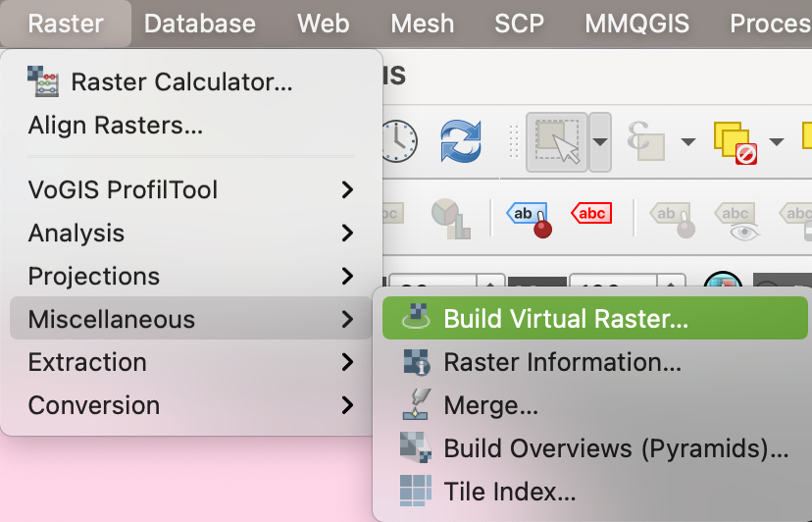Viewport: 812px width, 522px height.
Task: Click the pin labels toolbar icon
Action: (x=530, y=216)
